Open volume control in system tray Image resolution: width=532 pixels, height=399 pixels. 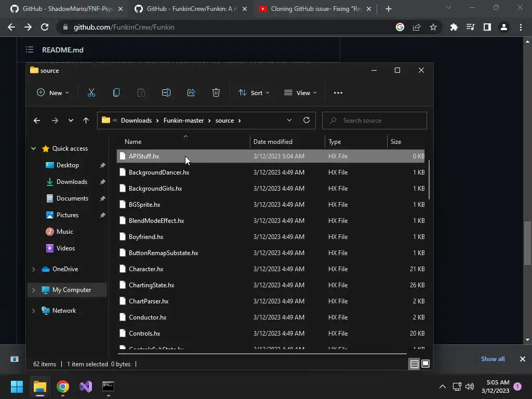tap(470, 387)
